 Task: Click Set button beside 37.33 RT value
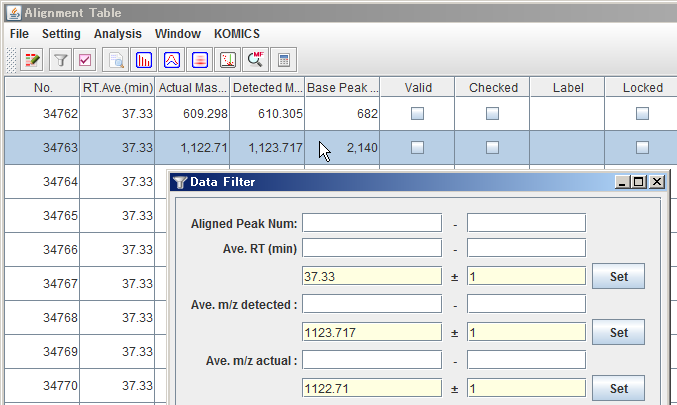point(618,276)
